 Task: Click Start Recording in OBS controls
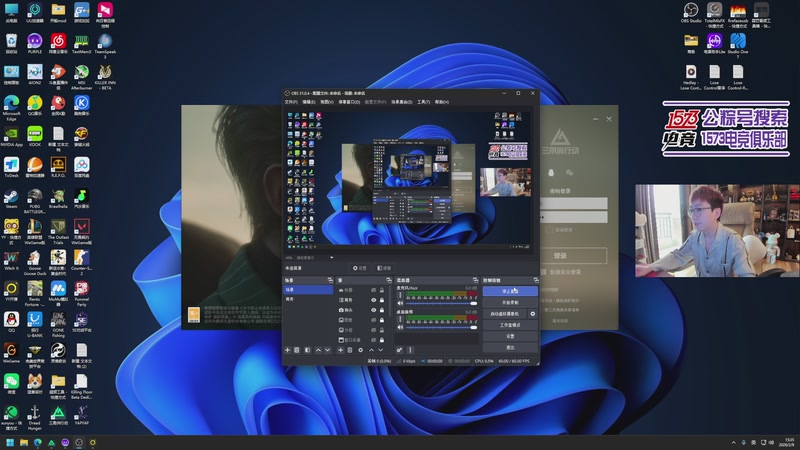(510, 303)
